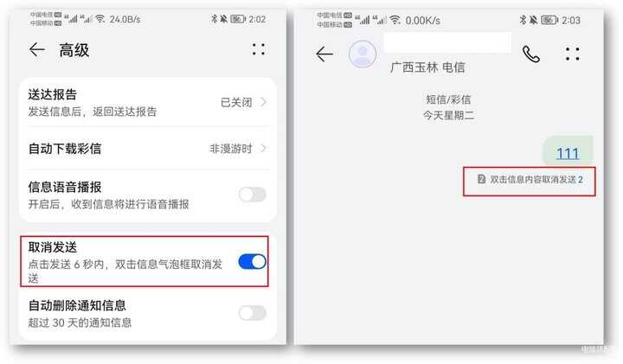The width and height of the screenshot is (623, 364).
Task: Tap the SIM card icon beside cancel-send text
Action: pyautogui.click(x=481, y=179)
